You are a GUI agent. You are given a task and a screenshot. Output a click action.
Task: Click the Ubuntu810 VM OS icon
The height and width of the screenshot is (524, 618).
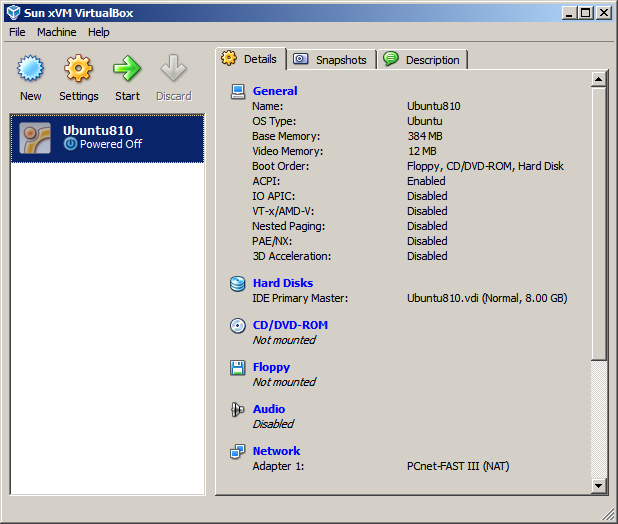pos(35,138)
